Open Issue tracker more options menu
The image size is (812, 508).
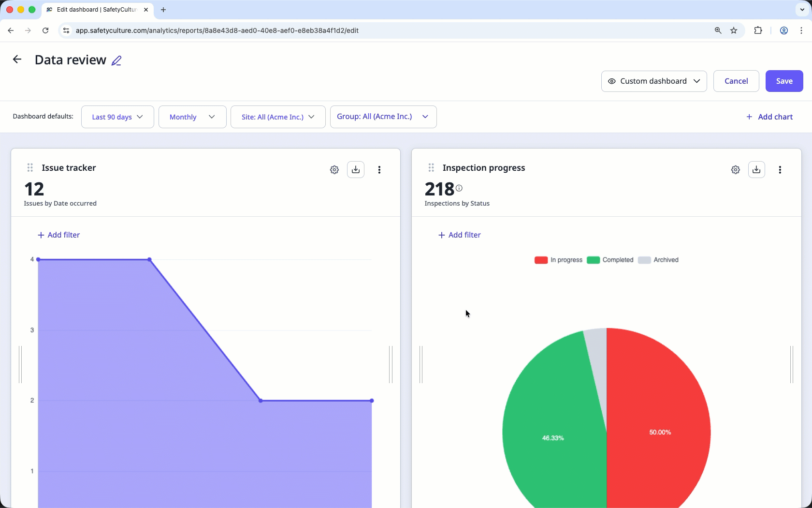[x=379, y=170]
